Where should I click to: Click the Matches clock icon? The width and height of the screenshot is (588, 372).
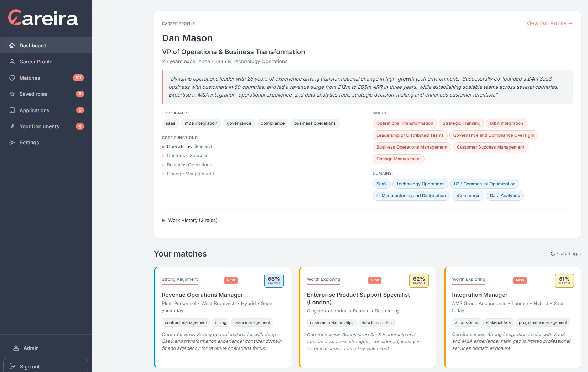[x=12, y=78]
